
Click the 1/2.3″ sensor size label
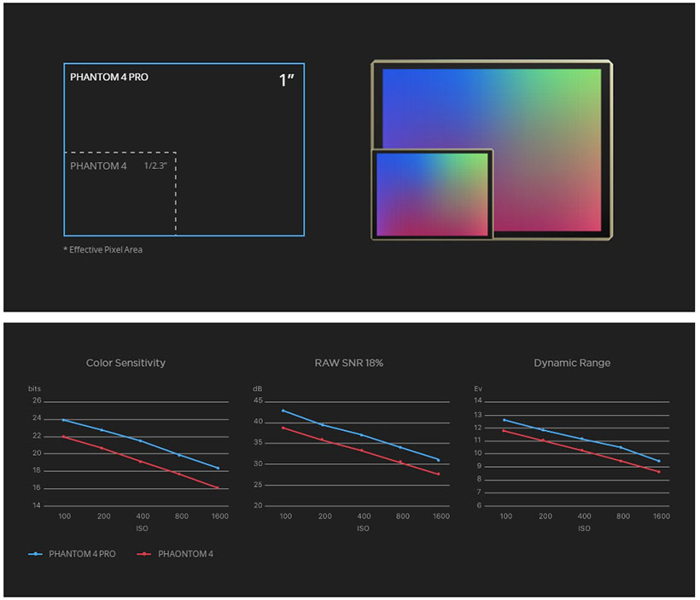pyautogui.click(x=156, y=166)
